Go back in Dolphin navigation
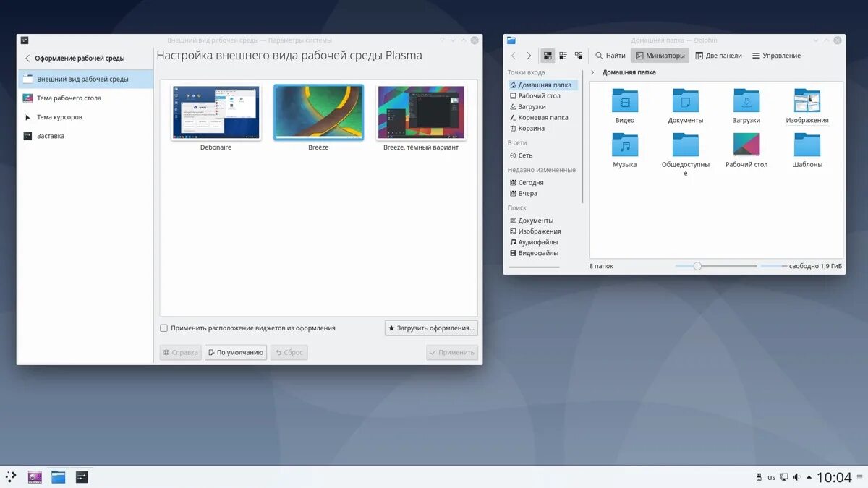This screenshot has width=868, height=488. coord(514,56)
